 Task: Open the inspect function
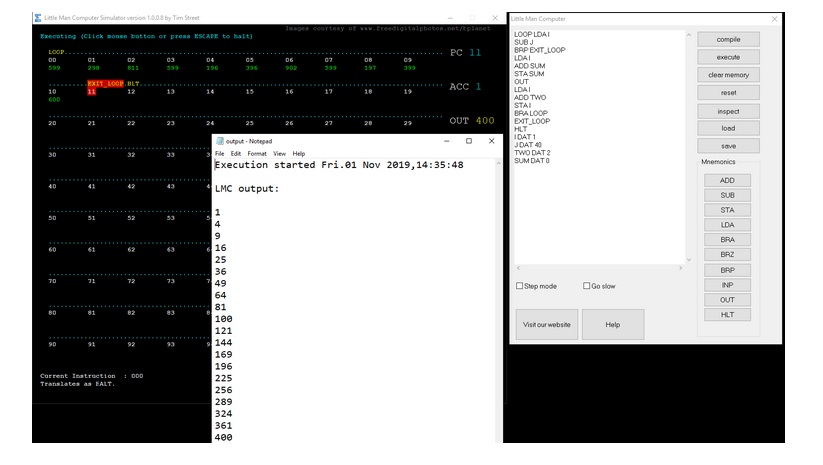coord(728,111)
